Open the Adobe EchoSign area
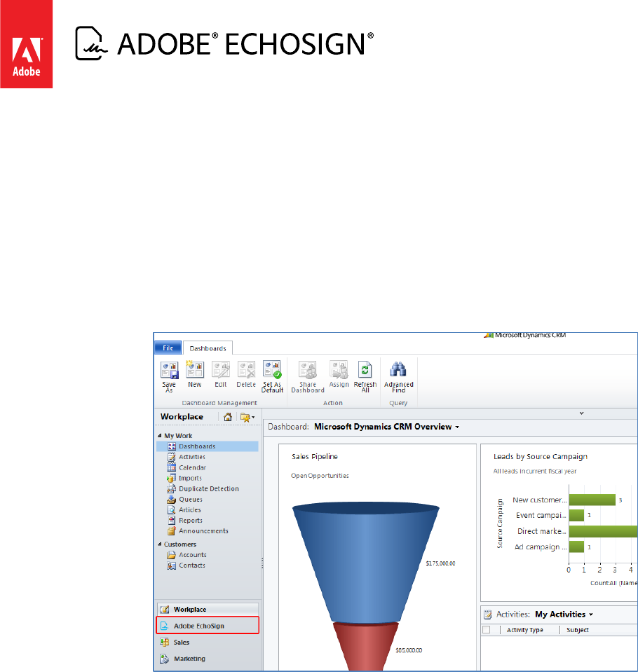638x672 pixels. tap(208, 626)
